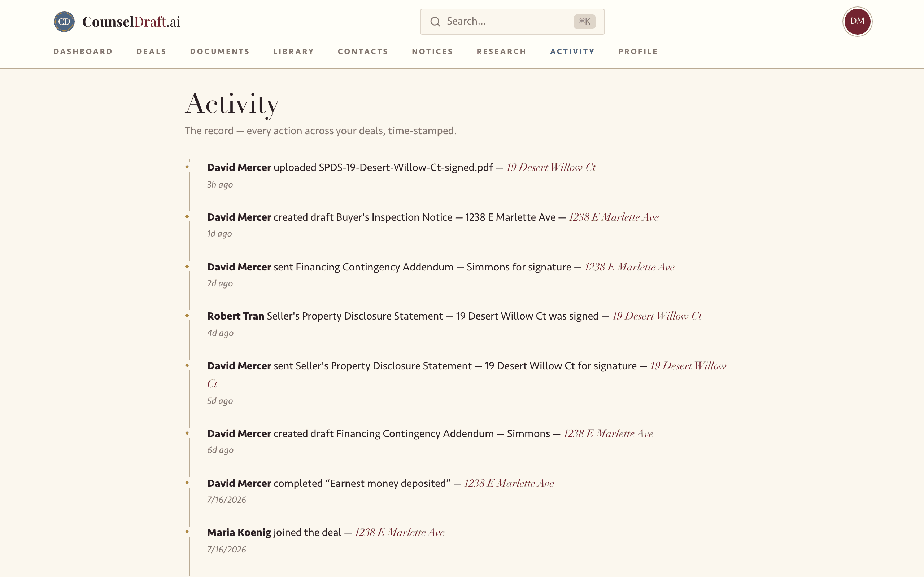Click the CD logo icon
The image size is (924, 577).
pyautogui.click(x=64, y=21)
